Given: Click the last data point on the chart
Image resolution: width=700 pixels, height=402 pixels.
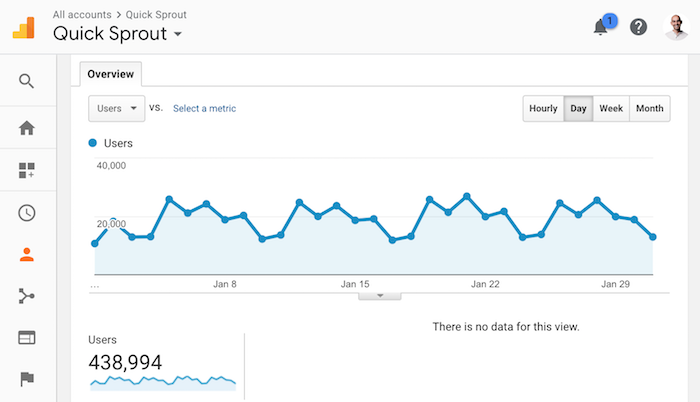Looking at the screenshot, I should click(653, 237).
